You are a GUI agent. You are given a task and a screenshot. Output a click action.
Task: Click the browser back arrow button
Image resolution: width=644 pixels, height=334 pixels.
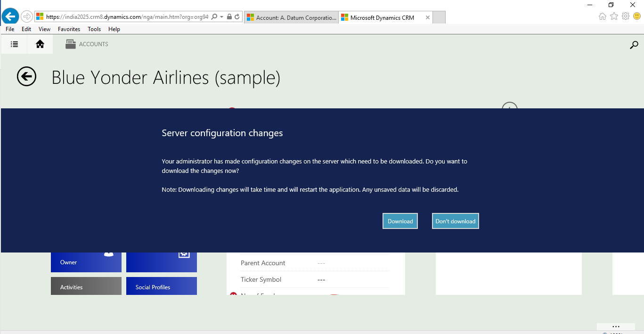tap(10, 17)
